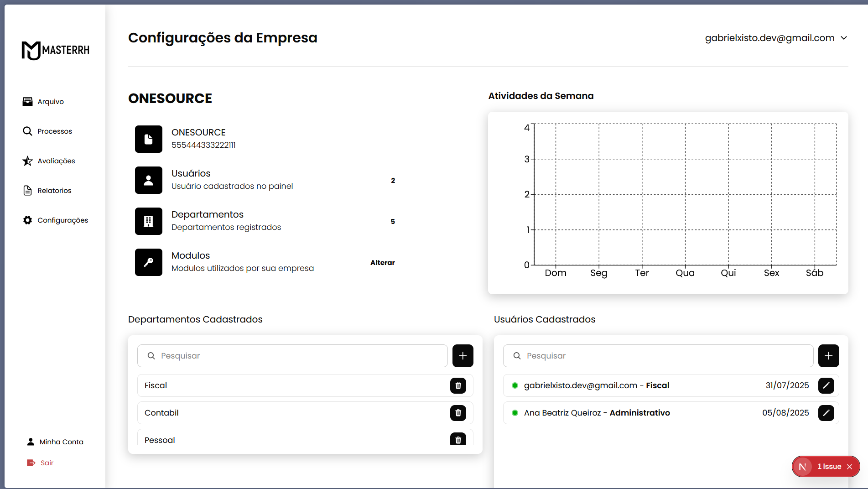
Task: Click the Departamentos building icon
Action: [149, 221]
